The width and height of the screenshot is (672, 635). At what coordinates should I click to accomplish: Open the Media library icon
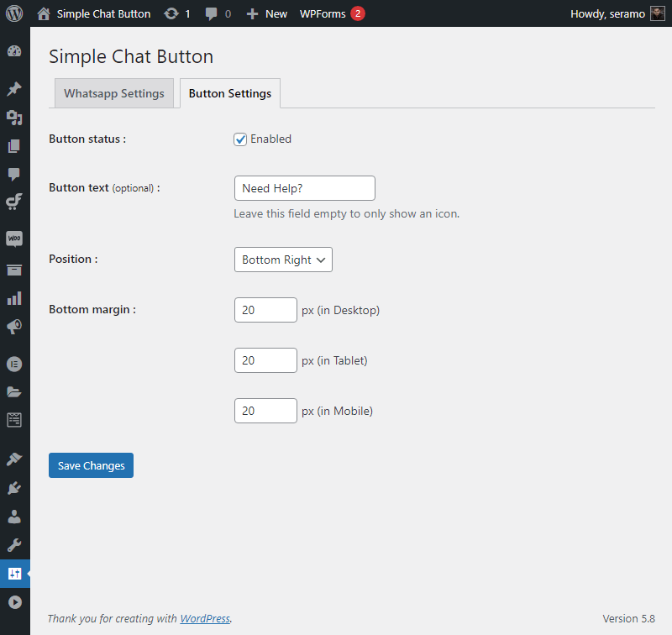click(14, 117)
